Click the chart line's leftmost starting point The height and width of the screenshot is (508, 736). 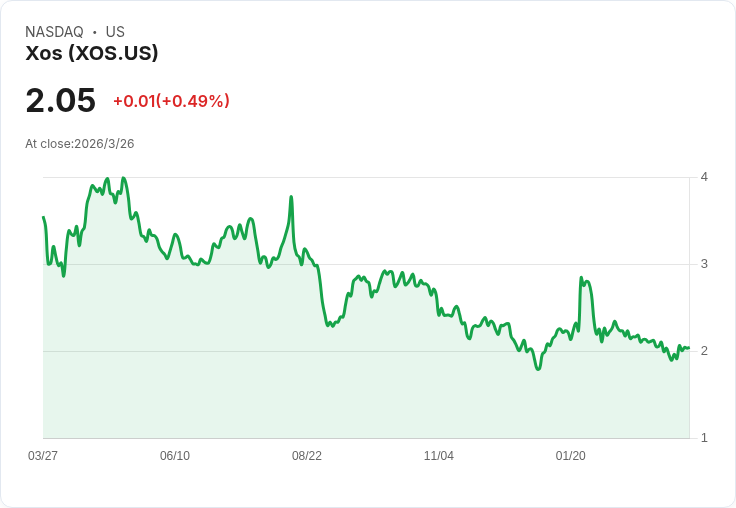tap(43, 217)
